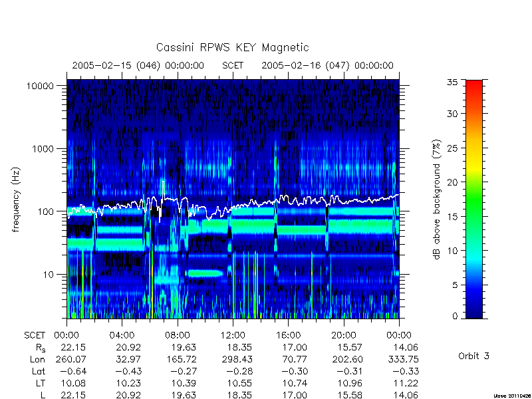Click the LT value 10.55

pos(239,384)
